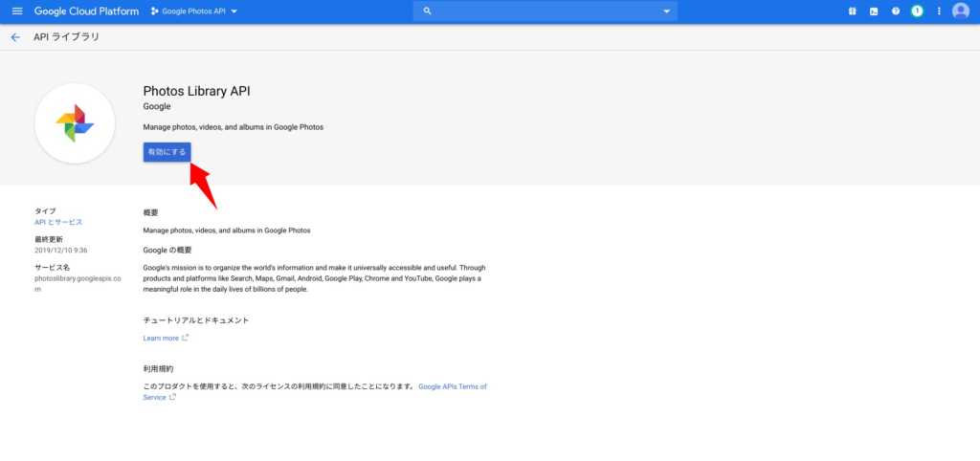Open the help question mark icon
This screenshot has width=980, height=461.
tap(896, 11)
